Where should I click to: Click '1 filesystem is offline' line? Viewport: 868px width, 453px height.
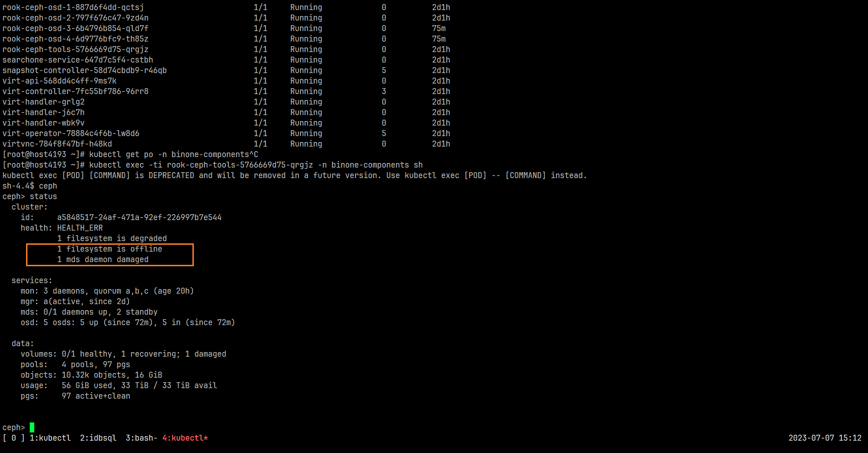pos(110,249)
